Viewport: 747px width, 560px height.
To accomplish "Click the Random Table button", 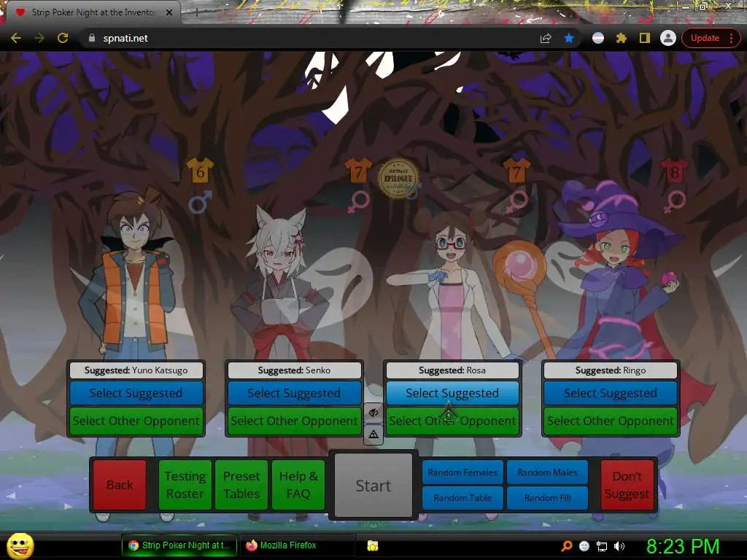I will pyautogui.click(x=462, y=497).
